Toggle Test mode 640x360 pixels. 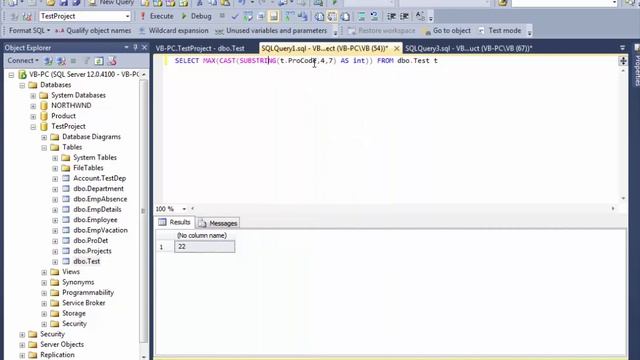coord(500,31)
